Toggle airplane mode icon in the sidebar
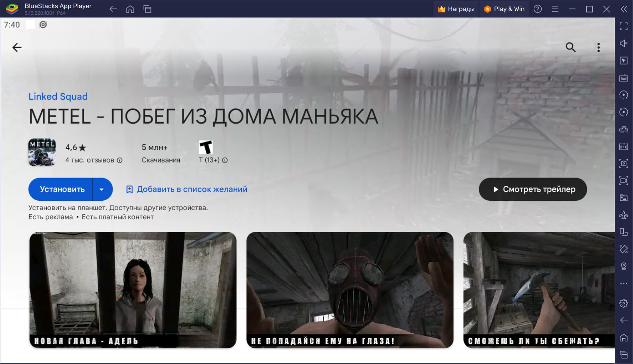This screenshot has width=633, height=364. pyautogui.click(x=624, y=215)
